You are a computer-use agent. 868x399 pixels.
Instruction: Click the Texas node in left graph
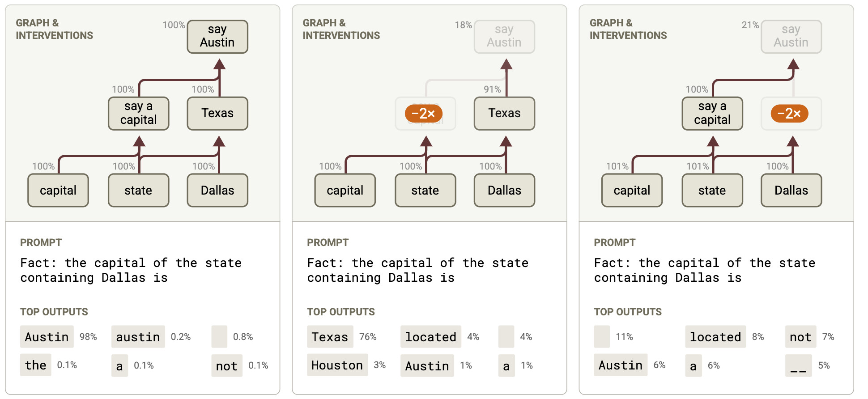(x=217, y=114)
